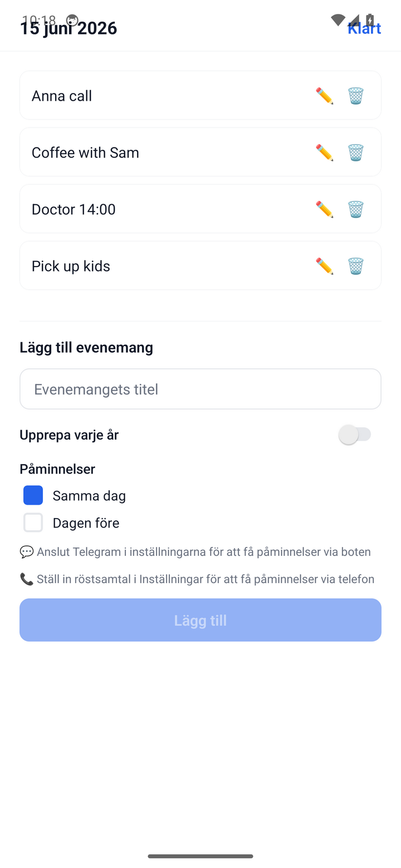Delete the Coffee with Sam event

coord(356,152)
